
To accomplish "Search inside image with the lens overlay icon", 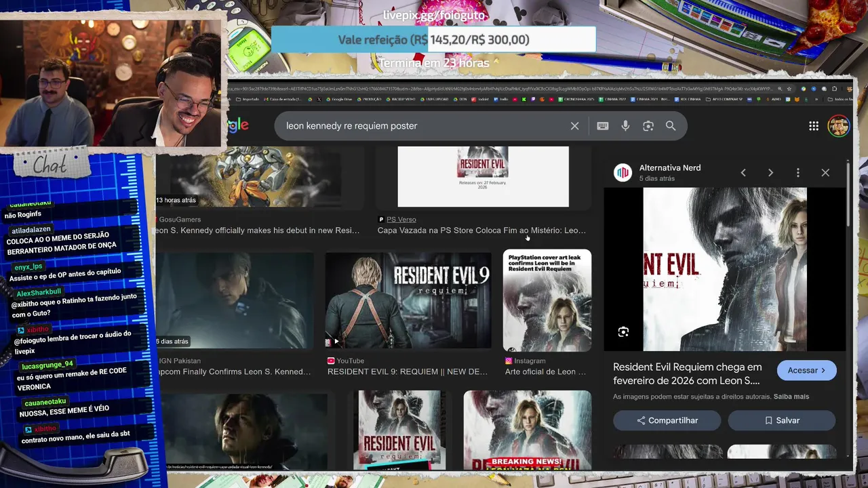I will coord(623,331).
